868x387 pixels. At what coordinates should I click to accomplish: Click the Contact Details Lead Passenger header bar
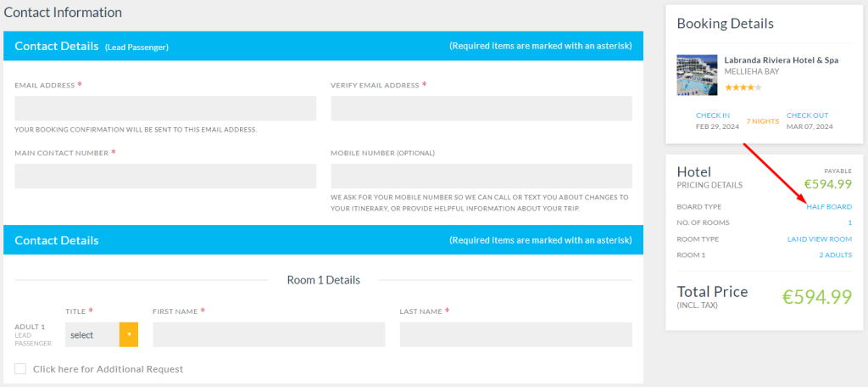[x=323, y=46]
